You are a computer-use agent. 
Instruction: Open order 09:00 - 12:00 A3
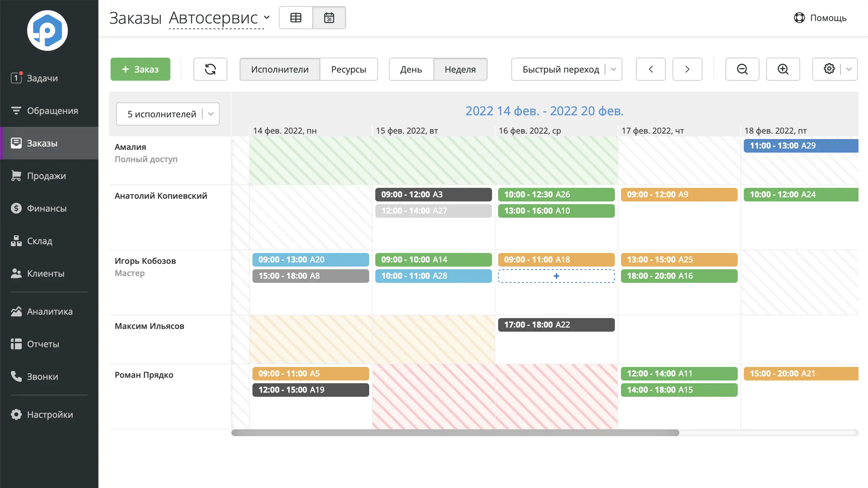click(x=433, y=195)
